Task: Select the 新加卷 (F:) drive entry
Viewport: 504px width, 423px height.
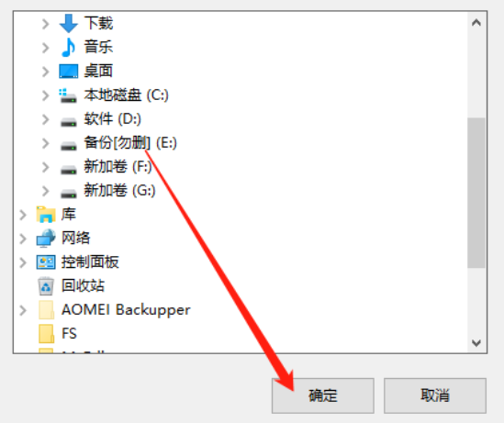Action: (118, 167)
